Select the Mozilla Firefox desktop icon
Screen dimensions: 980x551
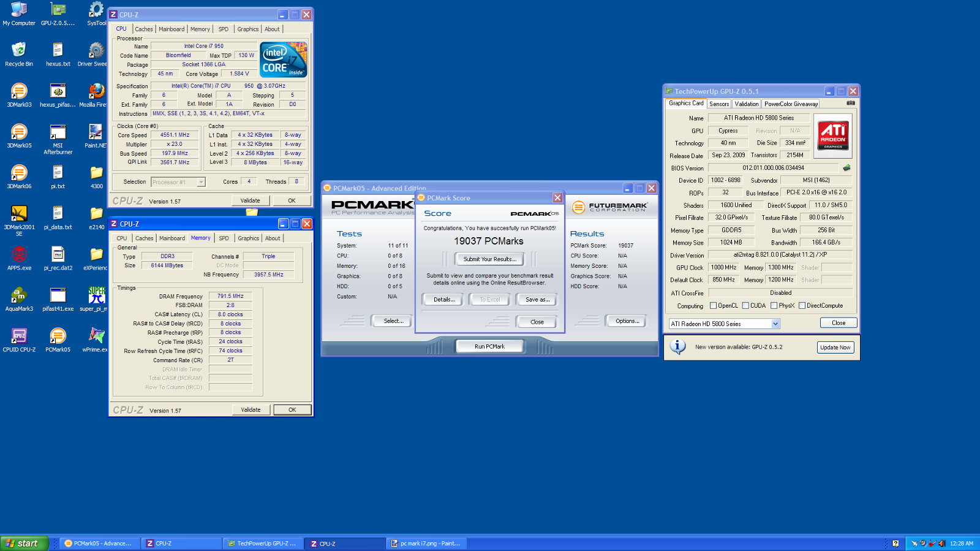click(94, 95)
